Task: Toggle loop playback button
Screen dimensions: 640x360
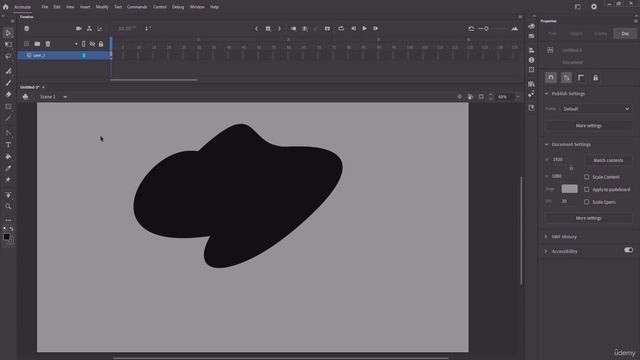Action: click(x=341, y=29)
